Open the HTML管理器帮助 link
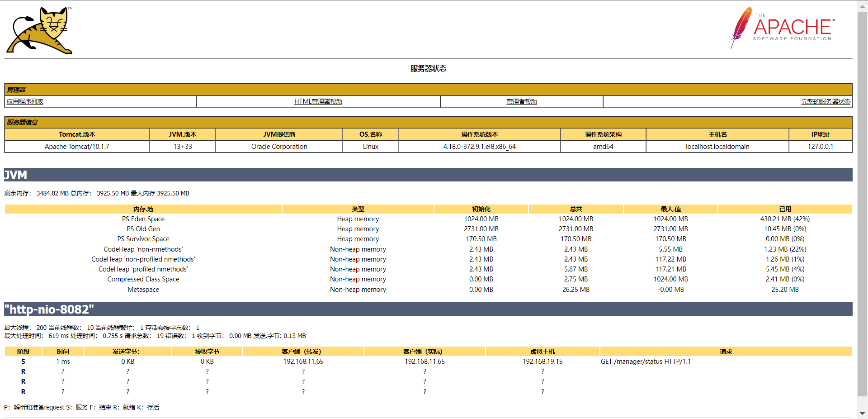The height and width of the screenshot is (419, 868). coord(318,101)
